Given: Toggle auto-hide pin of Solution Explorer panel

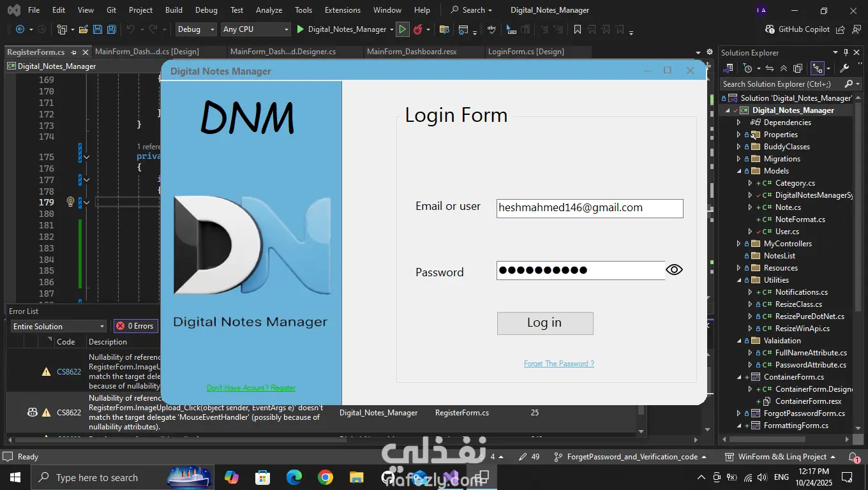Looking at the screenshot, I should (846, 52).
